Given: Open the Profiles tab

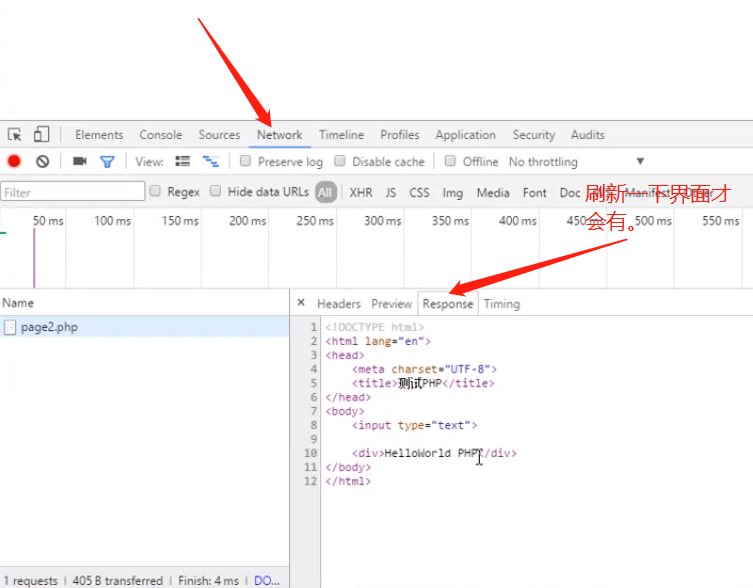Looking at the screenshot, I should (x=400, y=135).
